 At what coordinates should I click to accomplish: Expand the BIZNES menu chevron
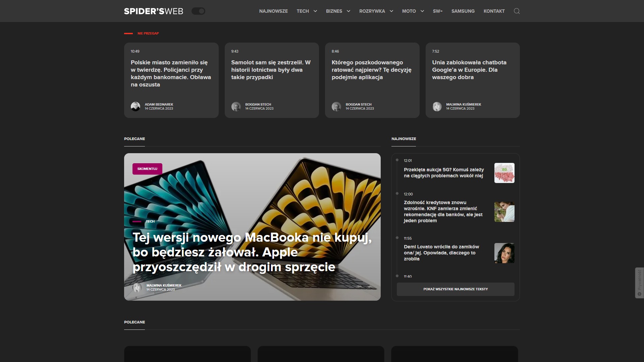[348, 11]
